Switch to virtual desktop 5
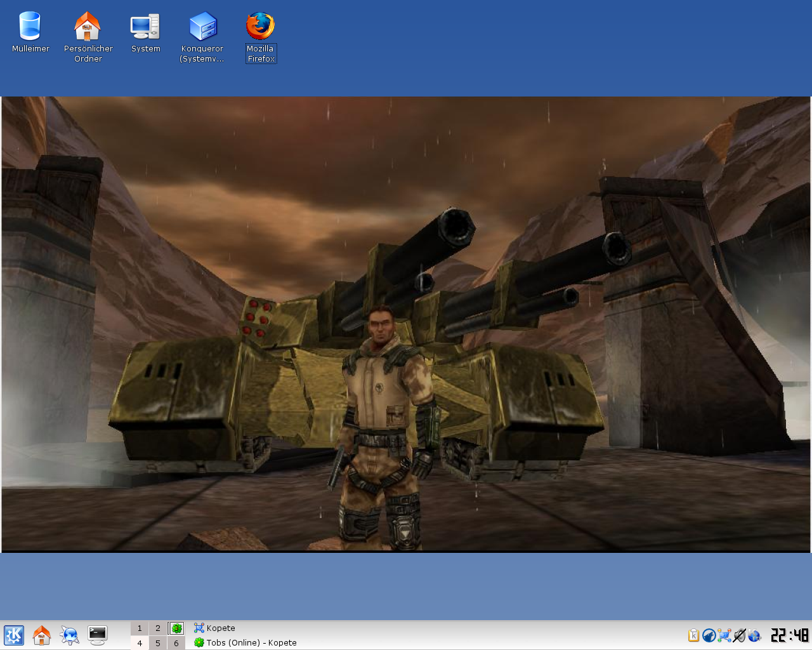812x650 pixels. coord(158,643)
